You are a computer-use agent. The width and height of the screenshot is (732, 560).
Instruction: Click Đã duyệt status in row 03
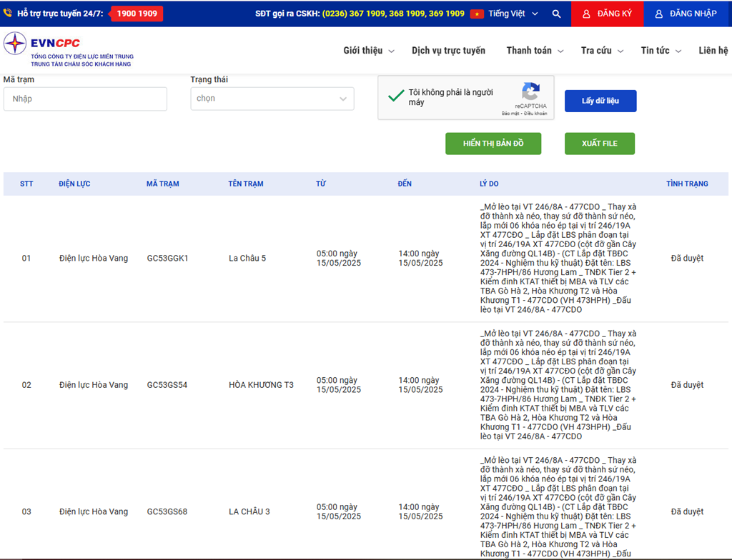[687, 511]
